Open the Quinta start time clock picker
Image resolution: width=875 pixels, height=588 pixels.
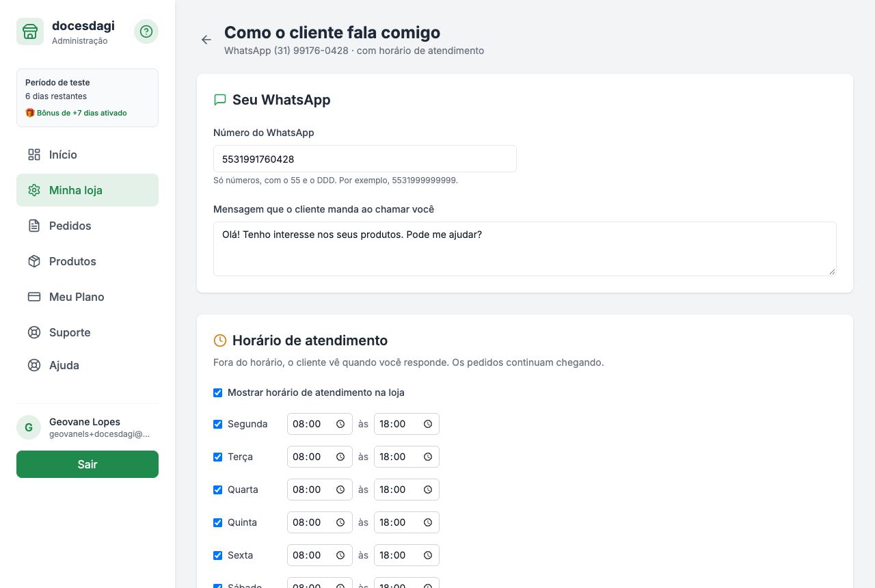click(x=340, y=522)
